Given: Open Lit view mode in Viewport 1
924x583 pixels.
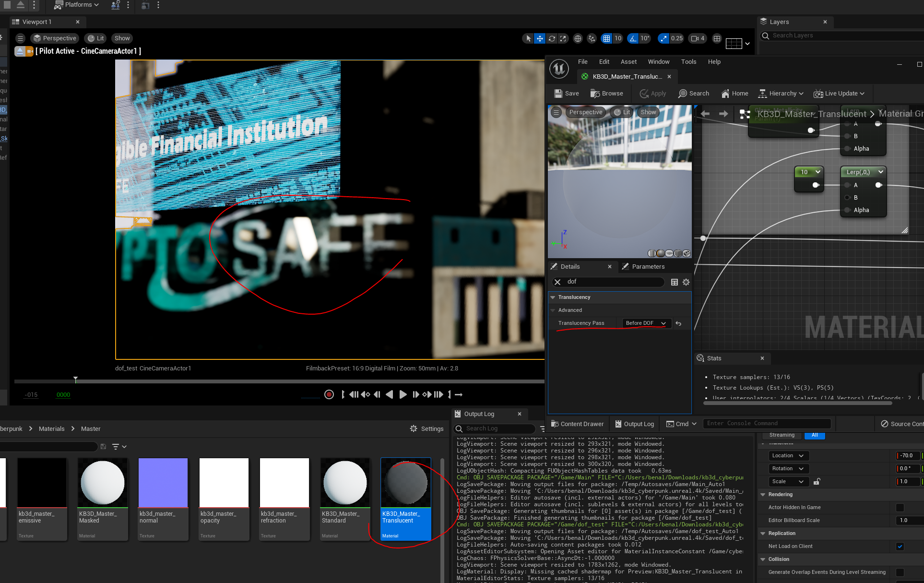Looking at the screenshot, I should tap(96, 38).
